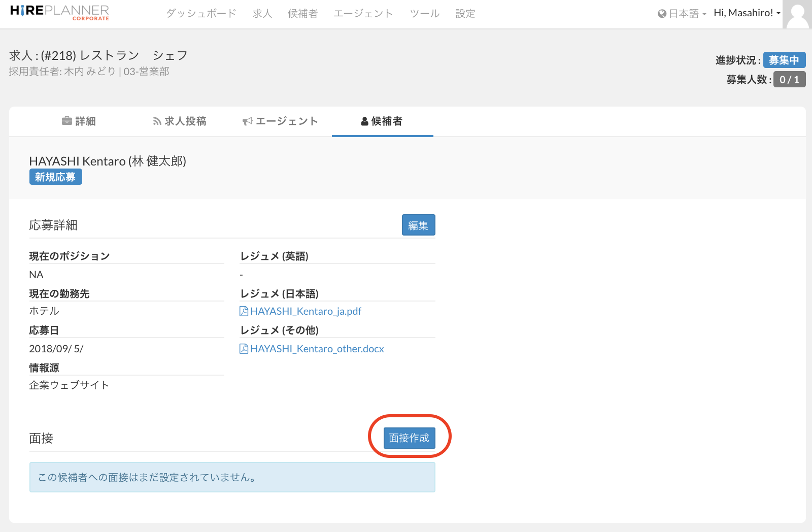Image resolution: width=812 pixels, height=532 pixels.
Task: Click the globe language icon
Action: [662, 14]
